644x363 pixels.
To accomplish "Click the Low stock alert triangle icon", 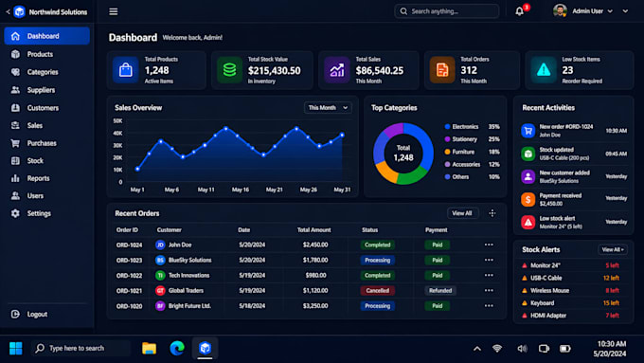I will (x=528, y=222).
